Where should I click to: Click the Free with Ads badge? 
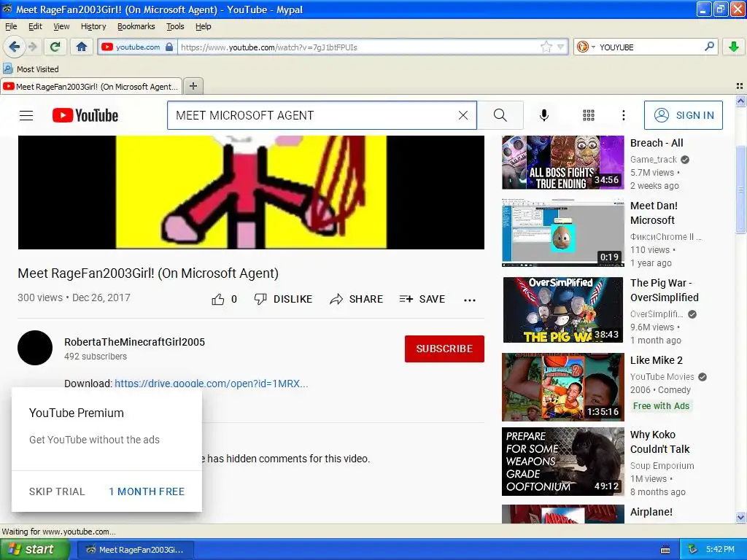[x=661, y=405]
